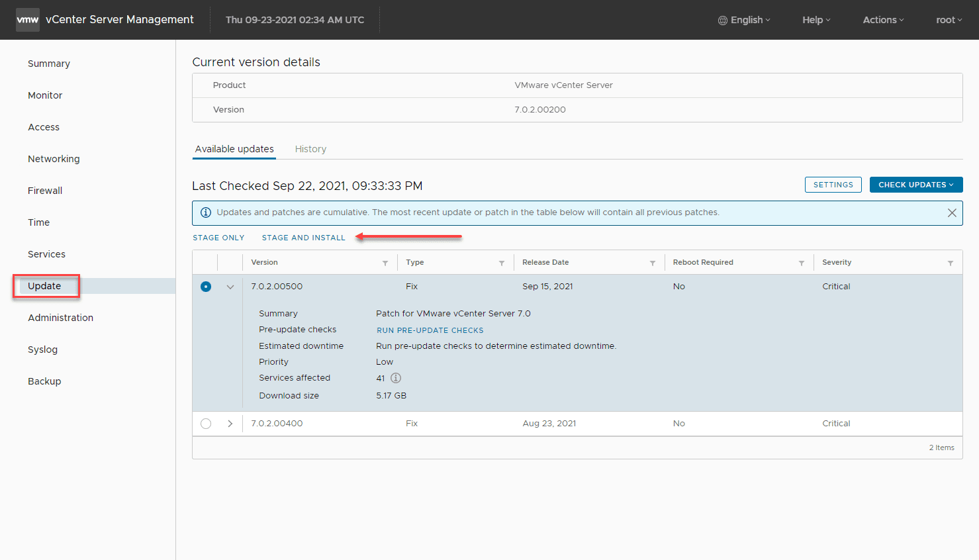The height and width of the screenshot is (560, 979).
Task: Click release date Aug 23, 2021
Action: coord(549,424)
